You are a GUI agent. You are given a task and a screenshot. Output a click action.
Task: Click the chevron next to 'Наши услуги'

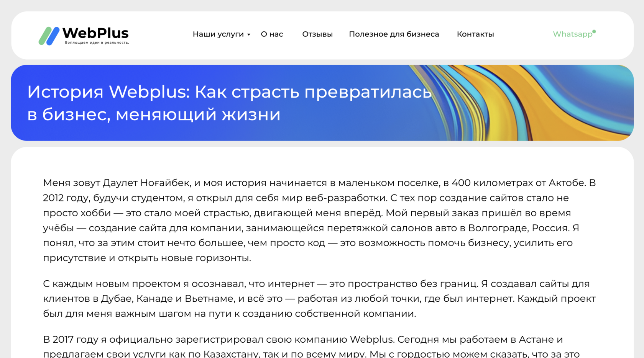[249, 35]
